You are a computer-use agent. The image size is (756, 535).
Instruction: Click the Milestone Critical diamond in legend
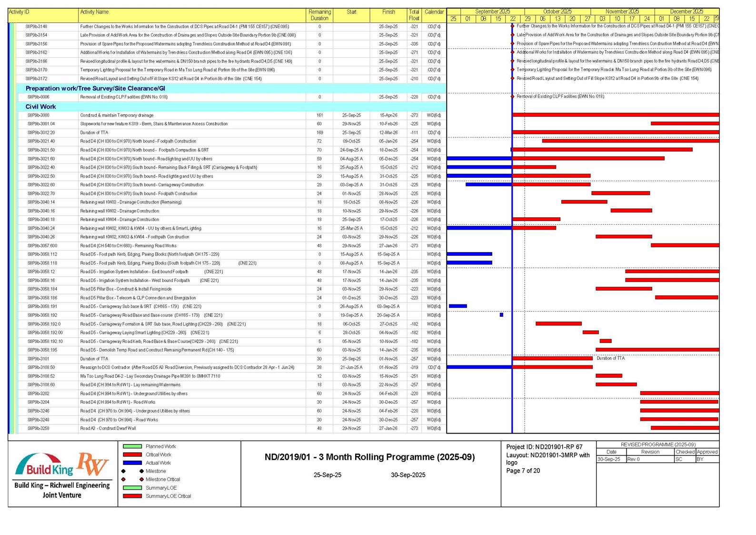point(141,479)
